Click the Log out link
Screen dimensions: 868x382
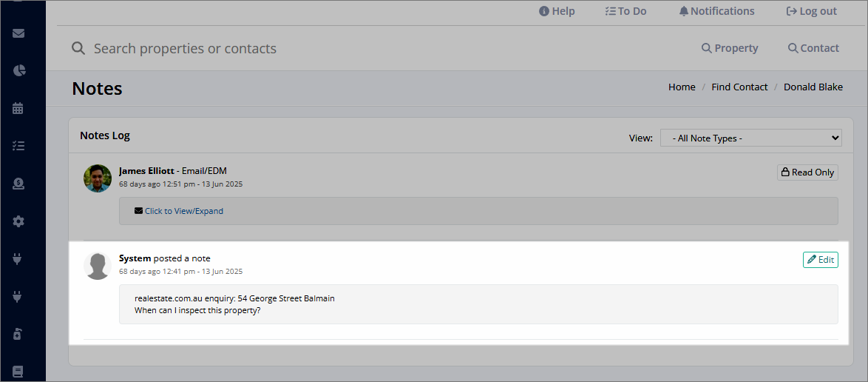(x=812, y=11)
